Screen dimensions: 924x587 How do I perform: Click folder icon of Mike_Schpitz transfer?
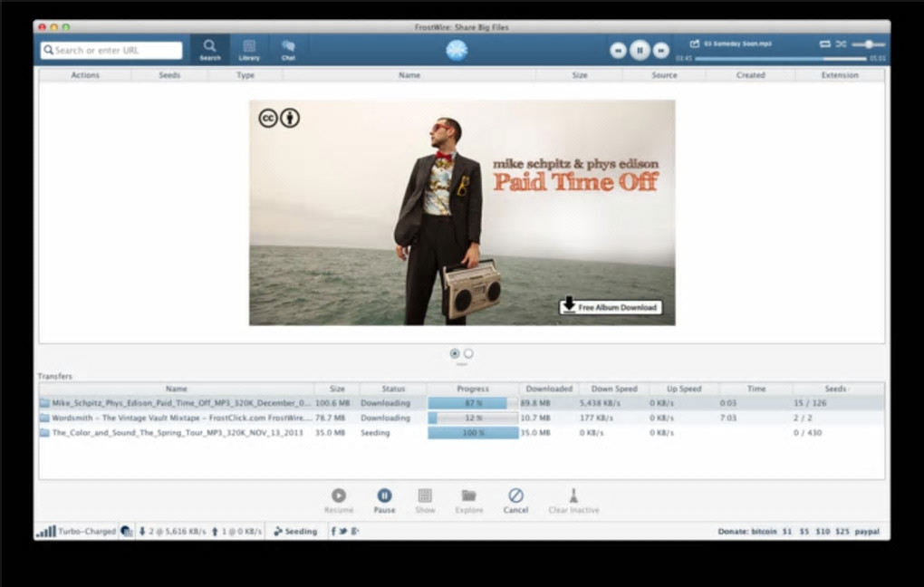(44, 403)
